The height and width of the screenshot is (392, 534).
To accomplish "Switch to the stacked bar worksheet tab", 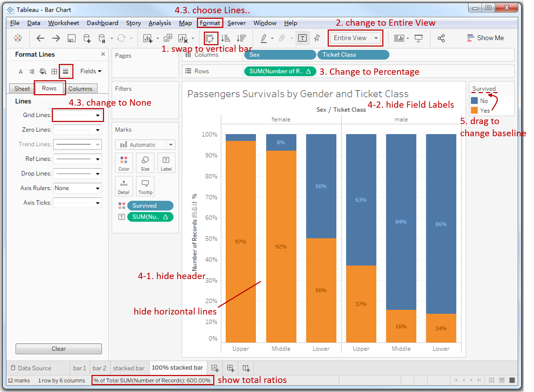I will pos(129,368).
